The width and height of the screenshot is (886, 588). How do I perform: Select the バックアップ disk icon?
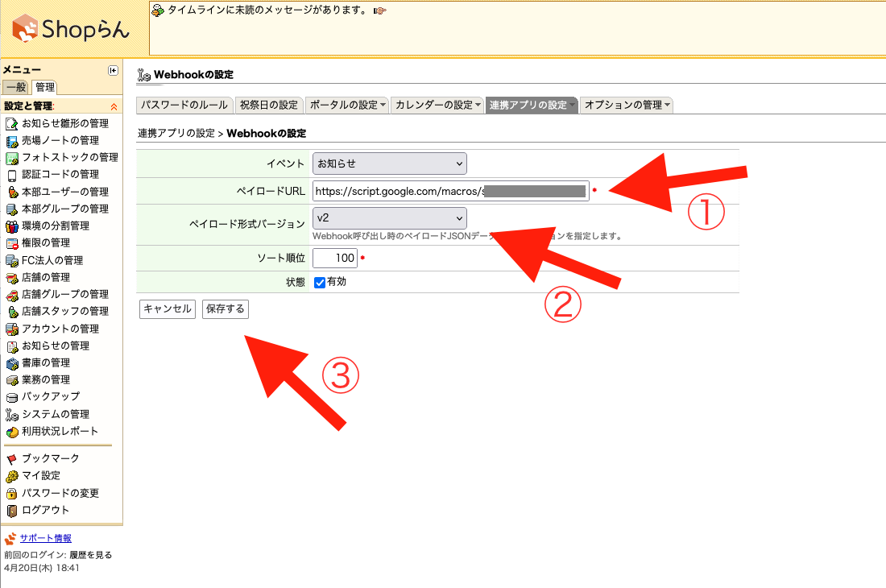(11, 397)
